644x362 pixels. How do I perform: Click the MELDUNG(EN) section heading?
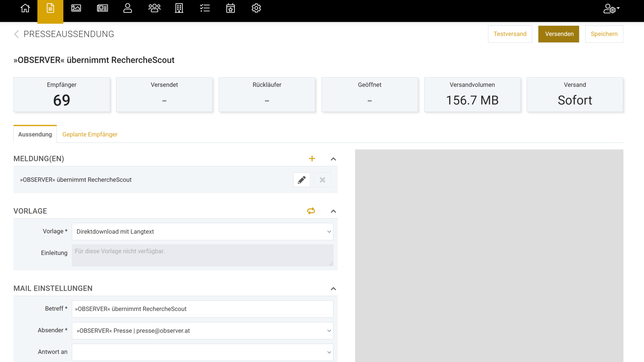pos(39,159)
